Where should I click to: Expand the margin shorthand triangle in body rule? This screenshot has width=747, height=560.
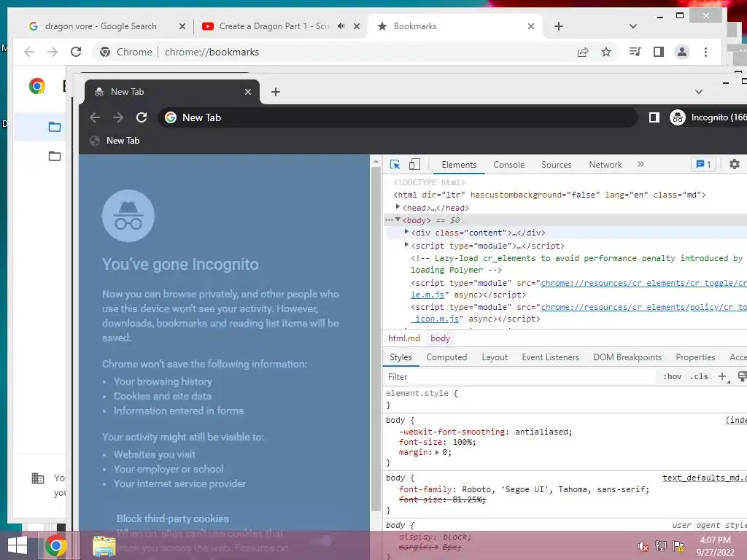tap(437, 452)
